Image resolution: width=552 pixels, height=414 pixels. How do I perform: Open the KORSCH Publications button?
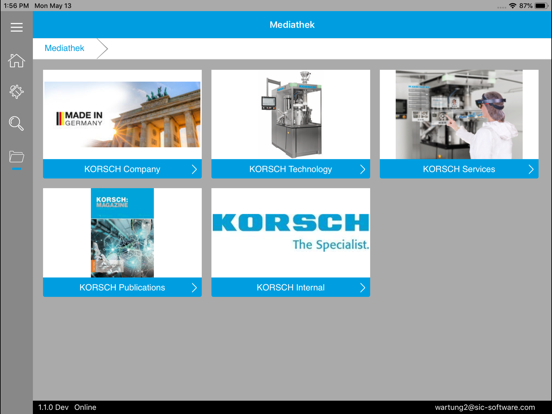pyautogui.click(x=122, y=287)
